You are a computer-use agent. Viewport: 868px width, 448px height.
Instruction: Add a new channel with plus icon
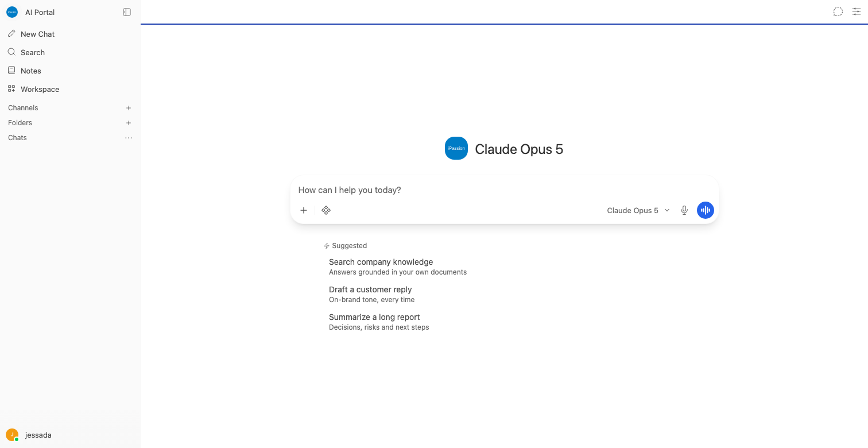click(129, 108)
